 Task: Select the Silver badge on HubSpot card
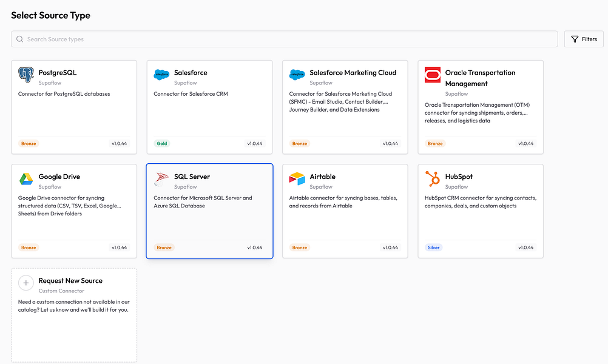point(433,248)
